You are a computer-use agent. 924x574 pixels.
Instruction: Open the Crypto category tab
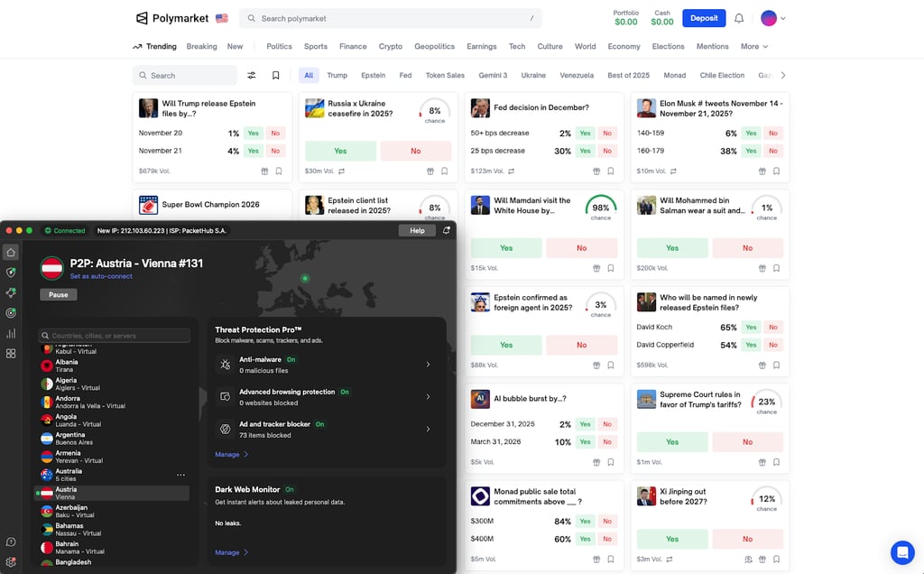point(390,47)
